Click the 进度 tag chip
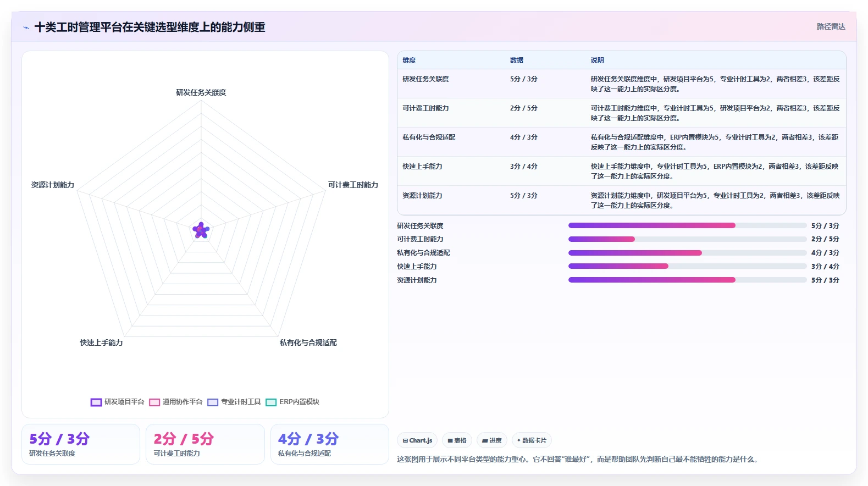The height and width of the screenshot is (486, 868). point(492,440)
